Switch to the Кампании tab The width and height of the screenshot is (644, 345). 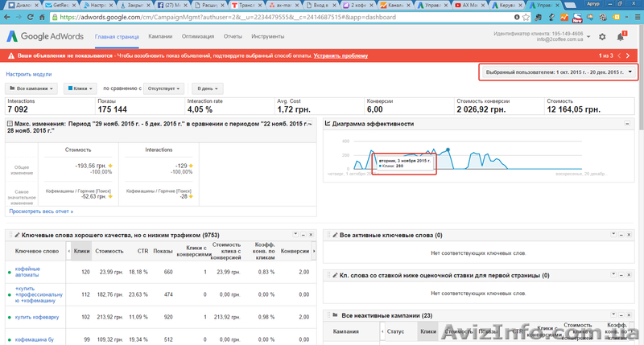click(160, 36)
